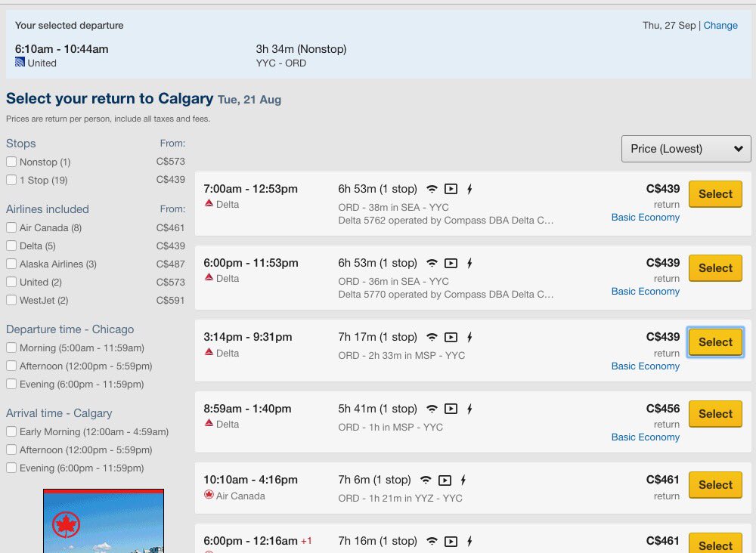Filter Chicago departures by Afternoon
The height and width of the screenshot is (553, 756).
click(11, 366)
